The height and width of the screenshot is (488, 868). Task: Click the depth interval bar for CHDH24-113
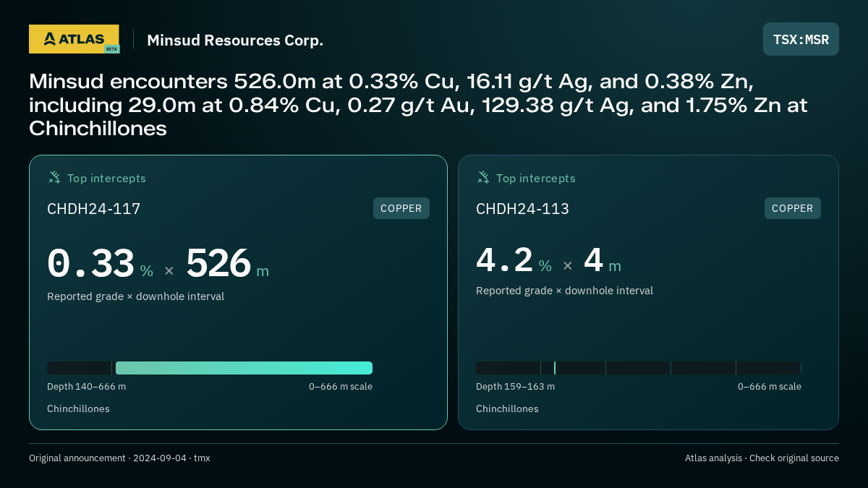click(x=639, y=368)
